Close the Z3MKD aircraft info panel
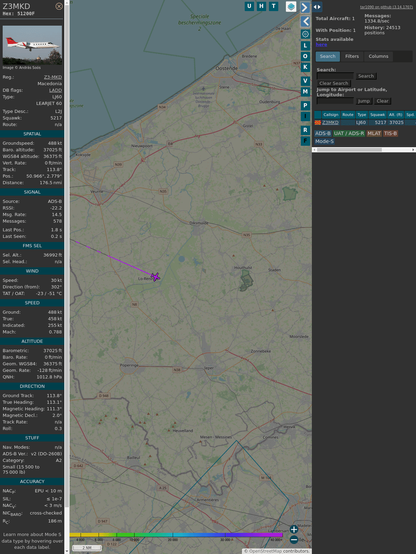The width and height of the screenshot is (416, 554). click(59, 6)
